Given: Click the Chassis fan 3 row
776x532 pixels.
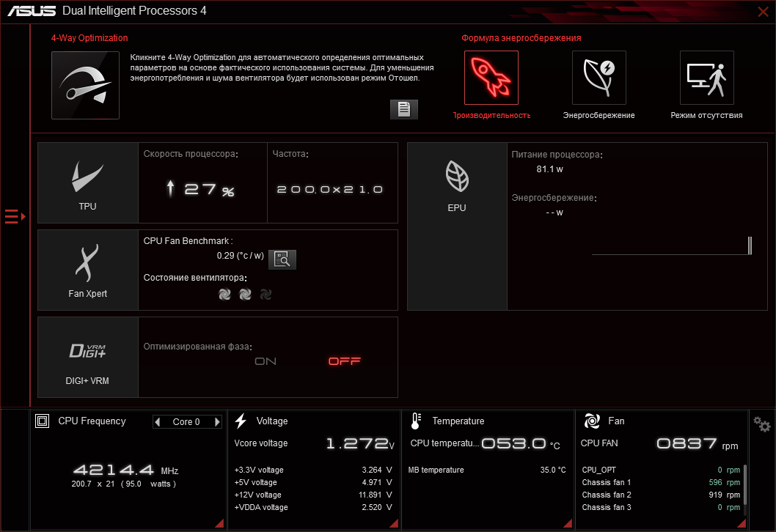Looking at the screenshot, I should tap(661, 507).
